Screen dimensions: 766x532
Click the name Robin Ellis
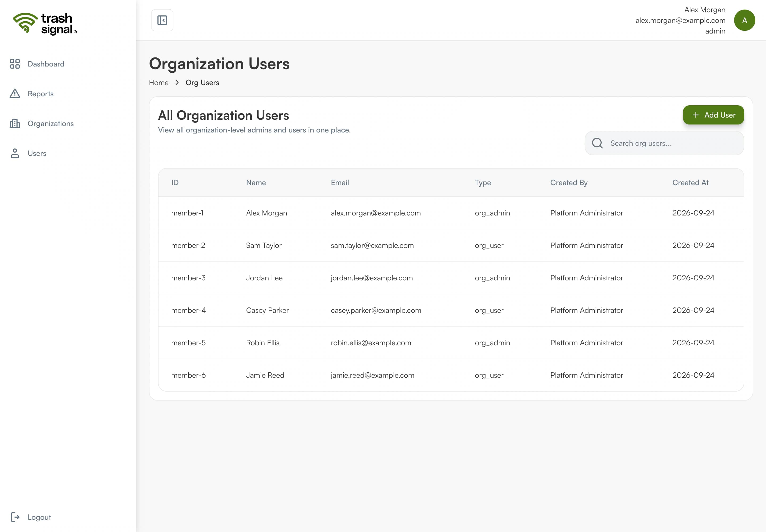tap(263, 343)
